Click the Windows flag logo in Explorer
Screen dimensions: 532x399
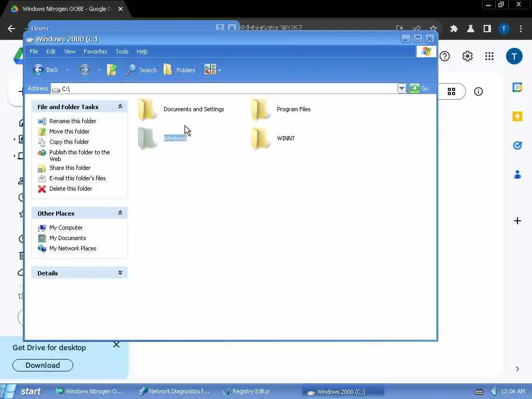[x=426, y=51]
